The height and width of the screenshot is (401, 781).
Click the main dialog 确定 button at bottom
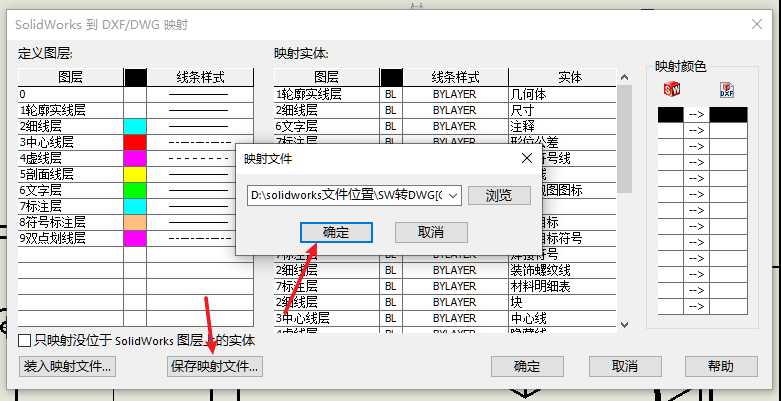[527, 366]
